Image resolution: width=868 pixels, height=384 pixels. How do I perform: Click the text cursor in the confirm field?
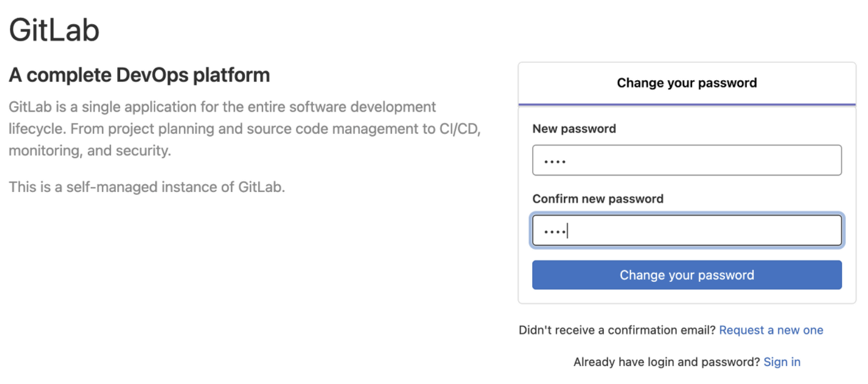pyautogui.click(x=567, y=231)
